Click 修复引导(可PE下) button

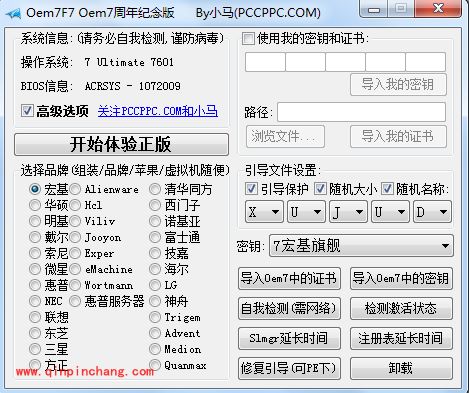289,368
